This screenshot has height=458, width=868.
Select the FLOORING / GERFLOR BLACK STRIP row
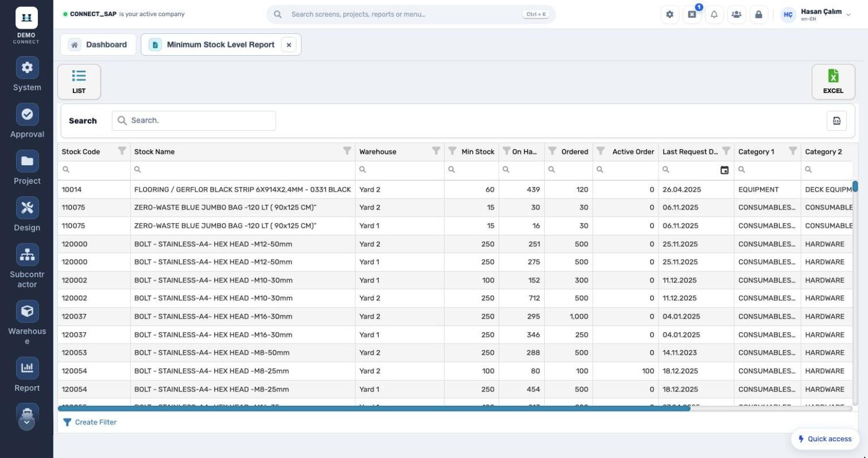455,189
